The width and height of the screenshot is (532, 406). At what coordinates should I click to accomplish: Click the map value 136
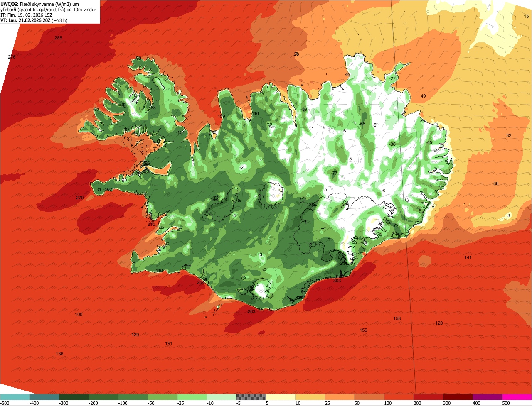click(59, 354)
